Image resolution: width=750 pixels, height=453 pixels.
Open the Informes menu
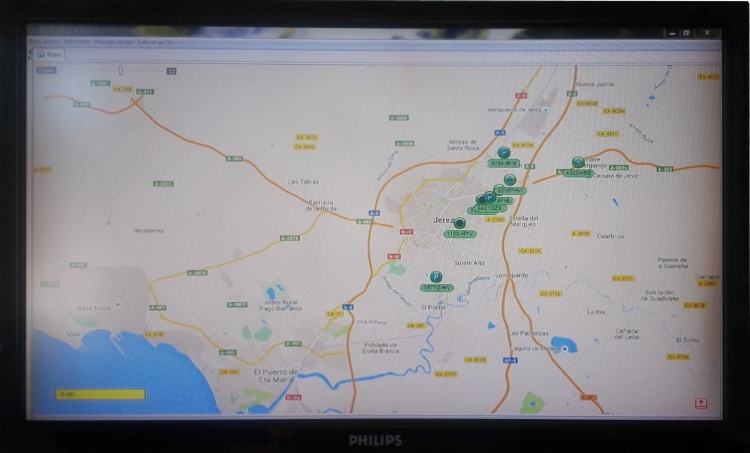tap(77, 42)
